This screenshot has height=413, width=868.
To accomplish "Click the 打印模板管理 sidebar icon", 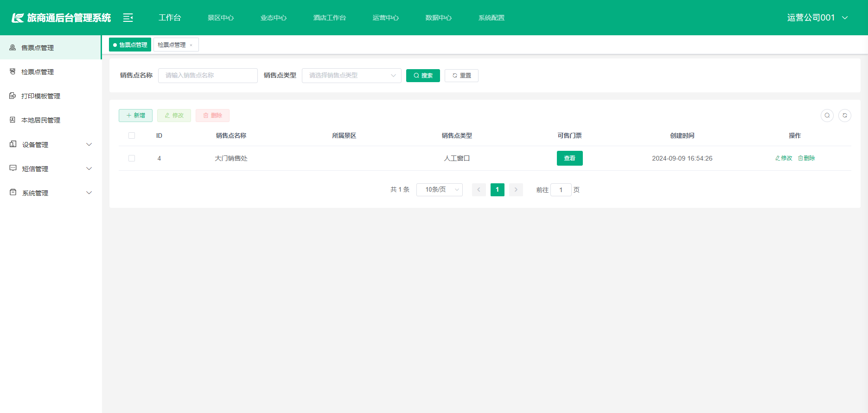I will pyautogui.click(x=13, y=96).
